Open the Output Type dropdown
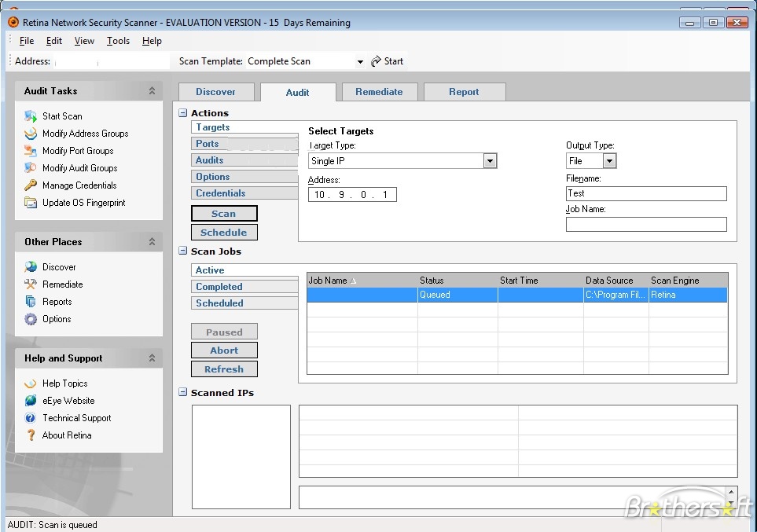757x532 pixels. point(609,161)
